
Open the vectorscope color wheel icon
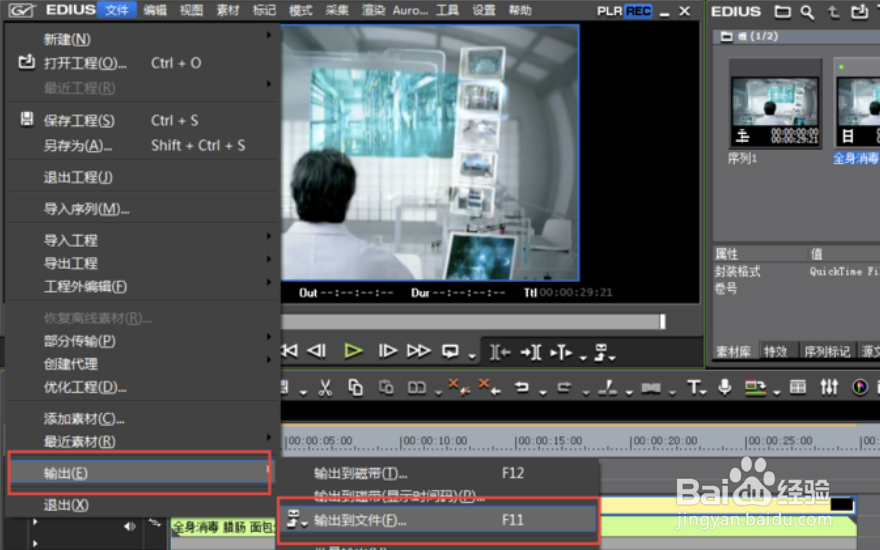[859, 387]
